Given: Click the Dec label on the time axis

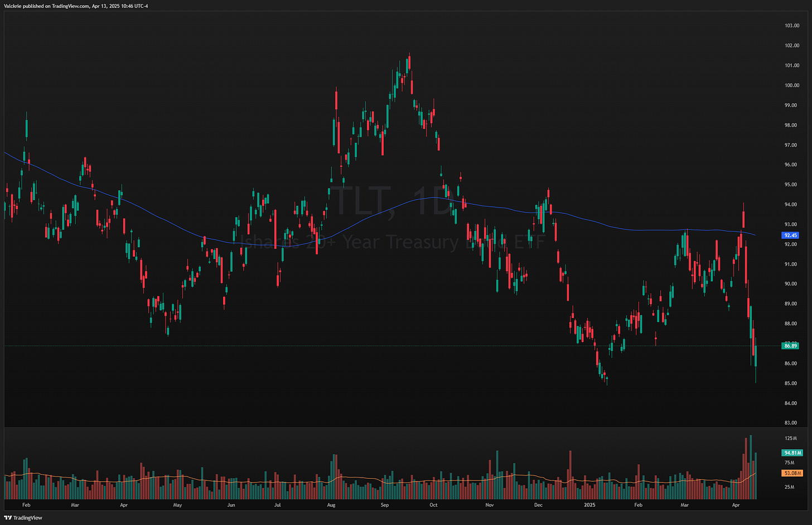Looking at the screenshot, I should tap(538, 505).
